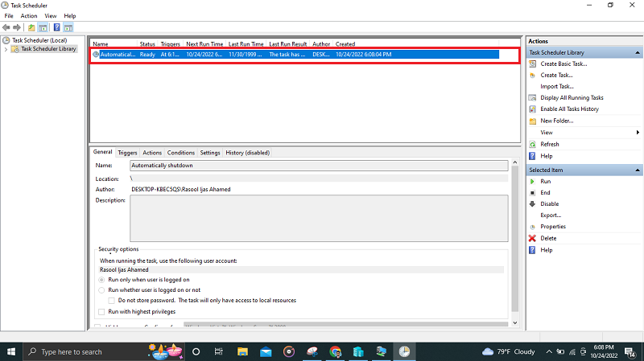Click the Enable All Tasks History icon
The height and width of the screenshot is (361, 644).
(x=532, y=109)
